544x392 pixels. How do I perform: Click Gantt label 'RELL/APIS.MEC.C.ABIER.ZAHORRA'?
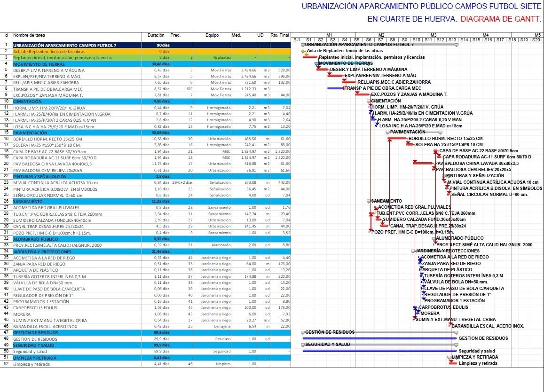point(394,82)
